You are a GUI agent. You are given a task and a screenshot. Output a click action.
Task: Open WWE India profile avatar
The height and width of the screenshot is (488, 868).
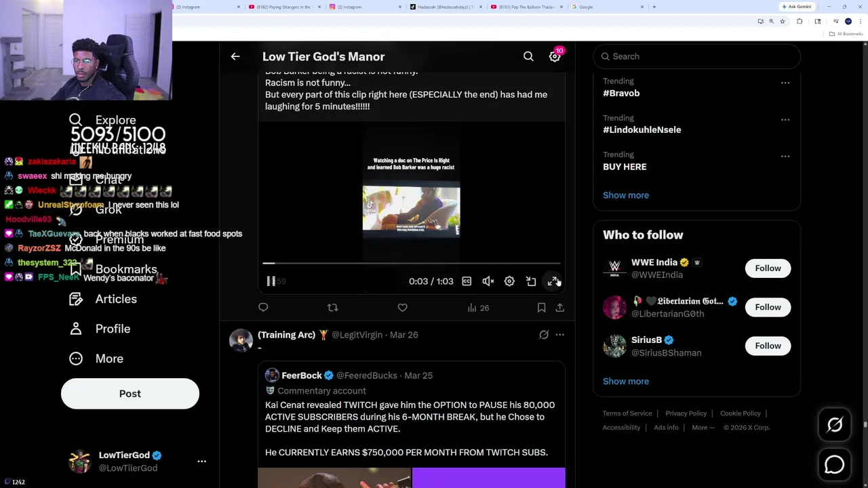click(x=614, y=268)
